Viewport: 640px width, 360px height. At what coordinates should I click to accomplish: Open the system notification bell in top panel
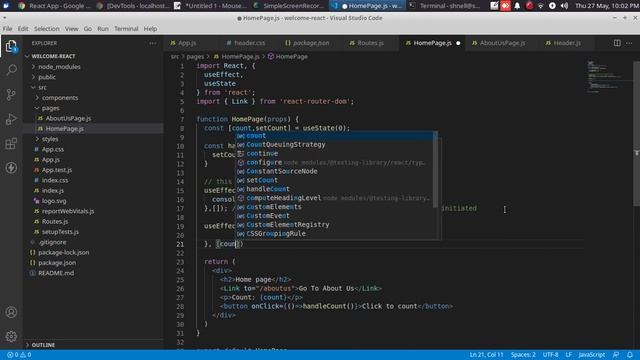517,6
